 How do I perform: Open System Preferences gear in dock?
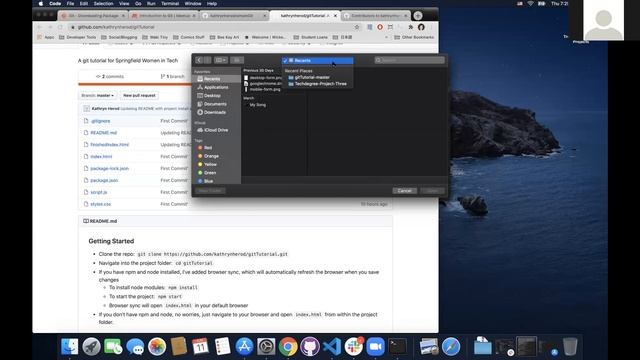[x=266, y=347]
